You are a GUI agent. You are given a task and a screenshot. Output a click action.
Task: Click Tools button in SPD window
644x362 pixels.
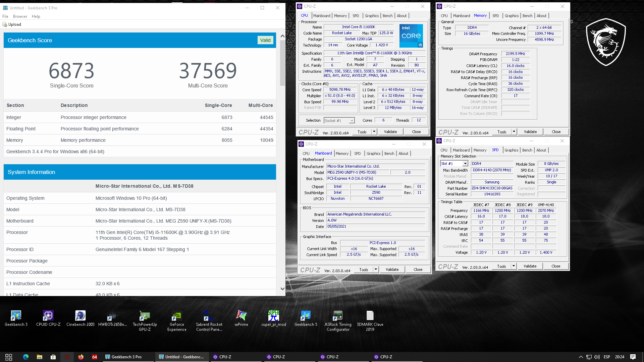pos(501,266)
